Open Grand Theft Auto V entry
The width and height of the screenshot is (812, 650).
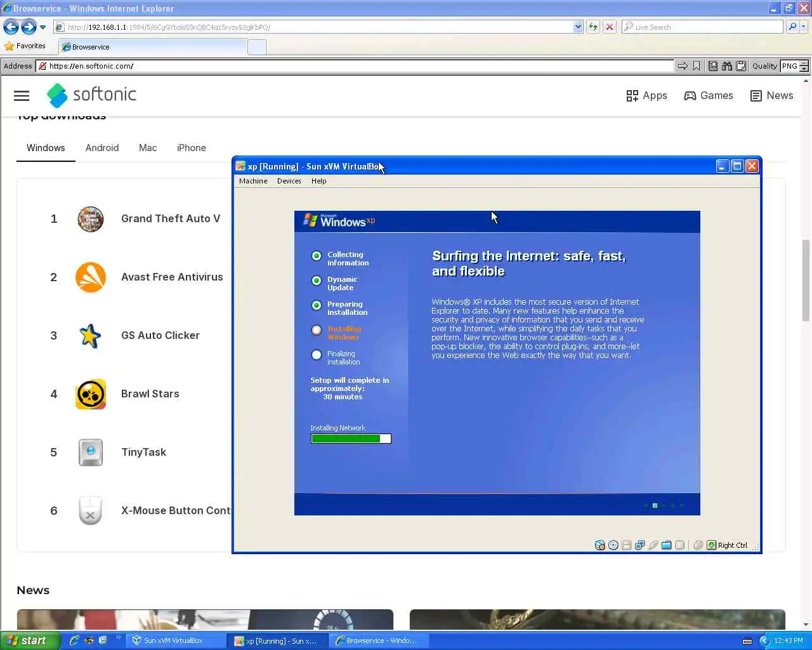[x=171, y=218]
